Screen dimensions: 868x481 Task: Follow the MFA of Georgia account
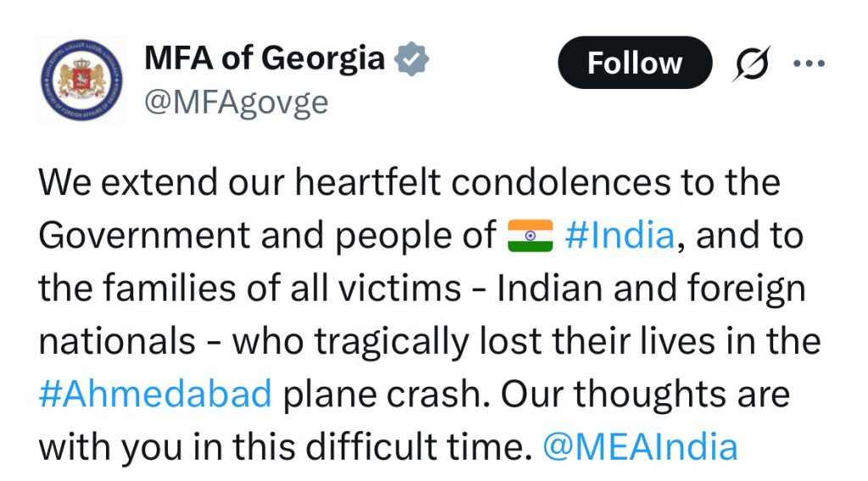point(634,63)
